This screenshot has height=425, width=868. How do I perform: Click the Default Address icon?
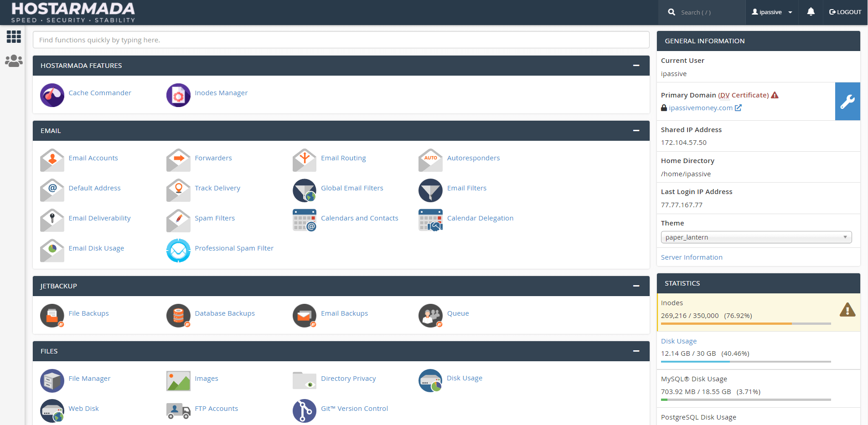pos(52,190)
